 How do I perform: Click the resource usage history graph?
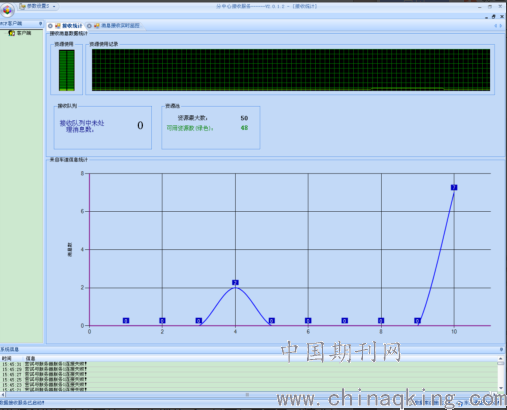click(x=291, y=70)
